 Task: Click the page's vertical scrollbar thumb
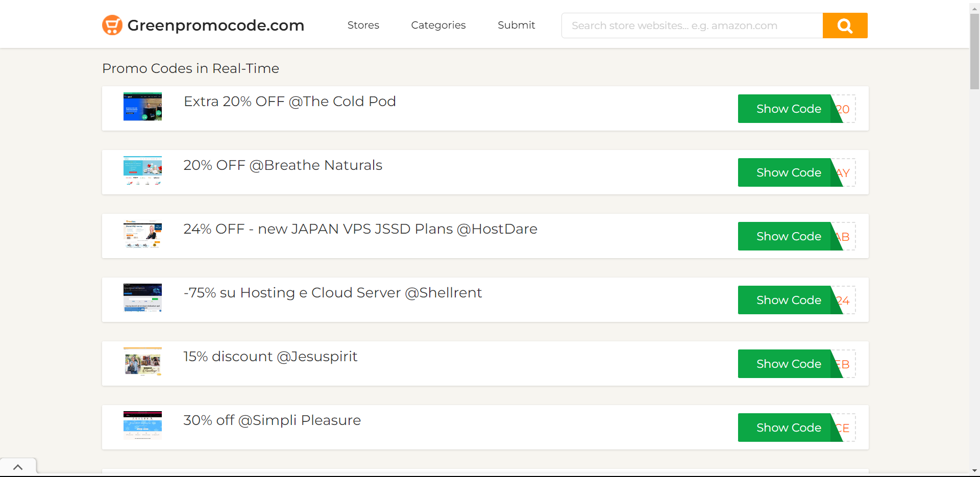tap(974, 51)
